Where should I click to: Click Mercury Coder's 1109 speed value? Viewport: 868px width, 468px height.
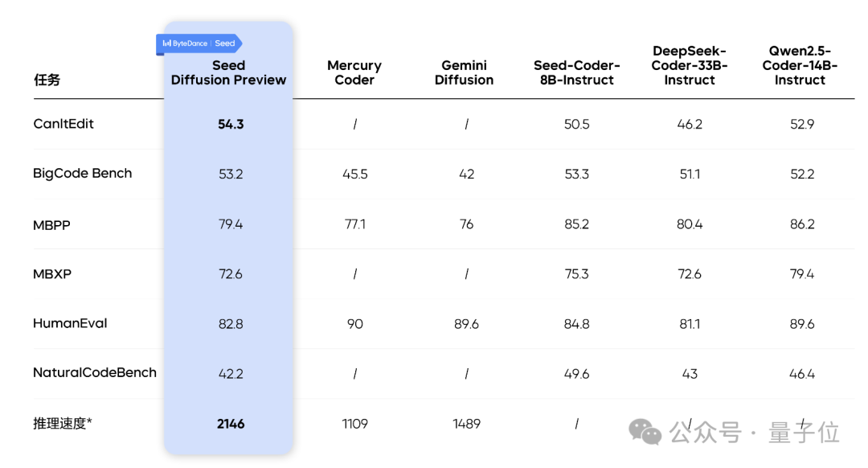[x=354, y=424]
